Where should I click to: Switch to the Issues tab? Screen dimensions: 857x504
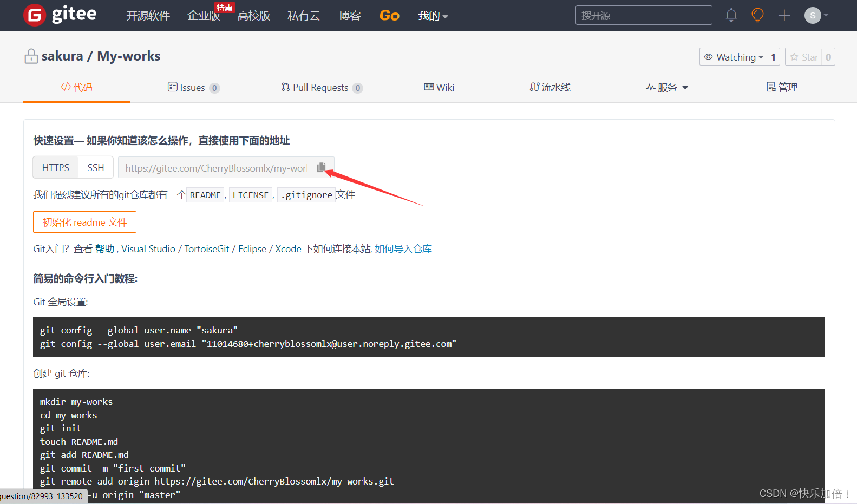click(x=193, y=87)
